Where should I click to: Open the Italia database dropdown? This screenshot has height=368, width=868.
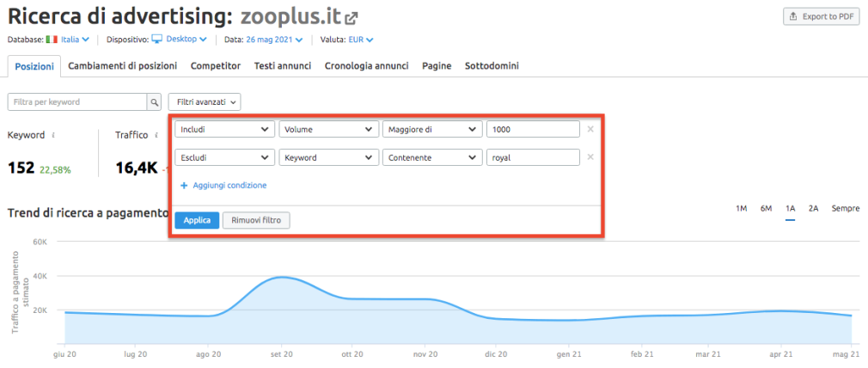(x=68, y=40)
